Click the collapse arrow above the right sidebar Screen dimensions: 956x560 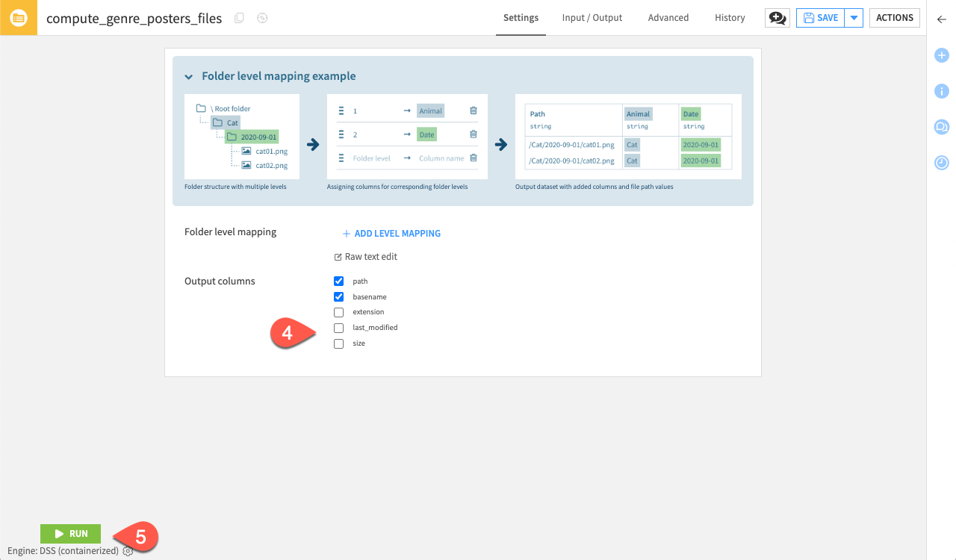coord(940,19)
